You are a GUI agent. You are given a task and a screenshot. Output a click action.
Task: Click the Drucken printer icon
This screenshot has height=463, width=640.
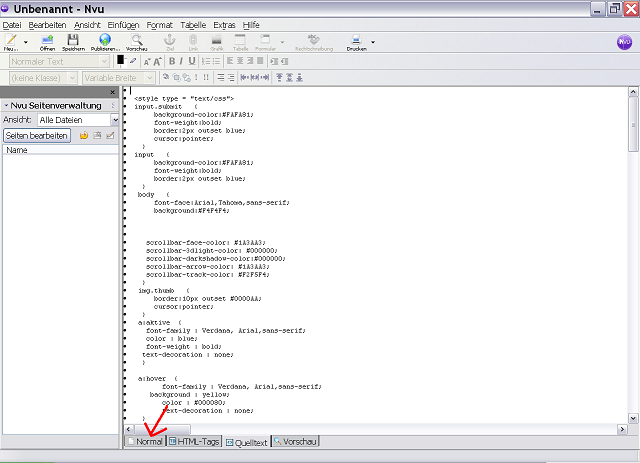coord(355,41)
